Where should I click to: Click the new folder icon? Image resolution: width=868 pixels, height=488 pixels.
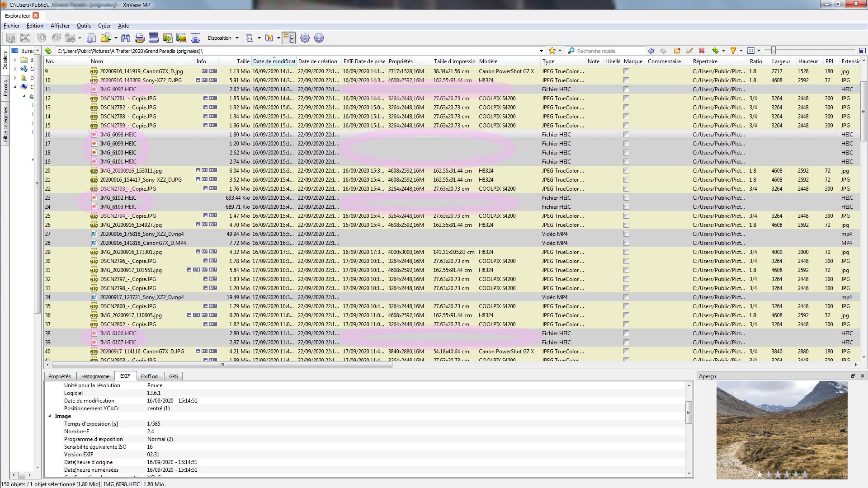click(x=677, y=51)
